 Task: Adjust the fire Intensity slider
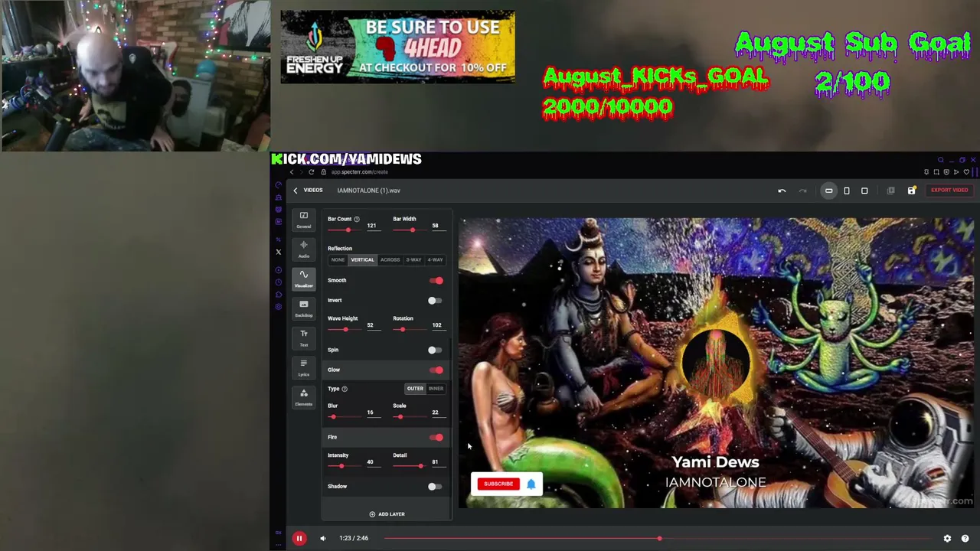pyautogui.click(x=345, y=466)
